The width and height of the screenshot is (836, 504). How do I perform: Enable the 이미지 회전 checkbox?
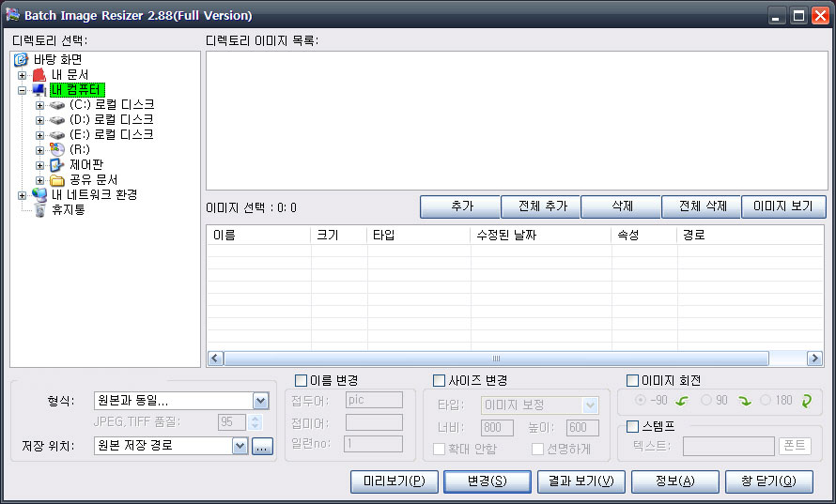click(x=632, y=380)
